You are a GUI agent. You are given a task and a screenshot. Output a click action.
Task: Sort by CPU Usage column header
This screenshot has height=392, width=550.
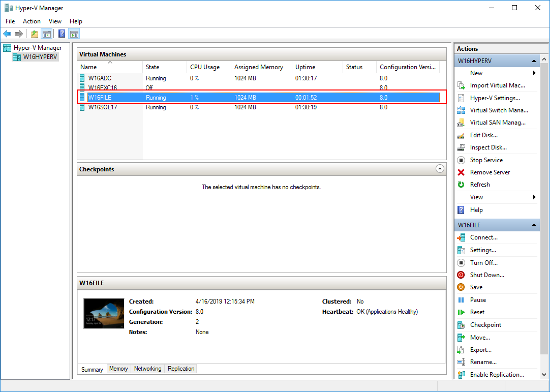[x=209, y=67]
